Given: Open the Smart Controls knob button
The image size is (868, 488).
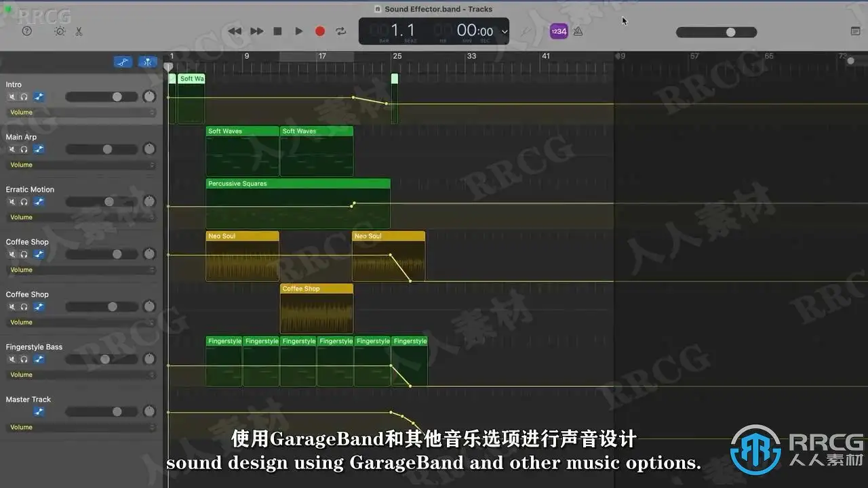Looking at the screenshot, I should point(60,31).
